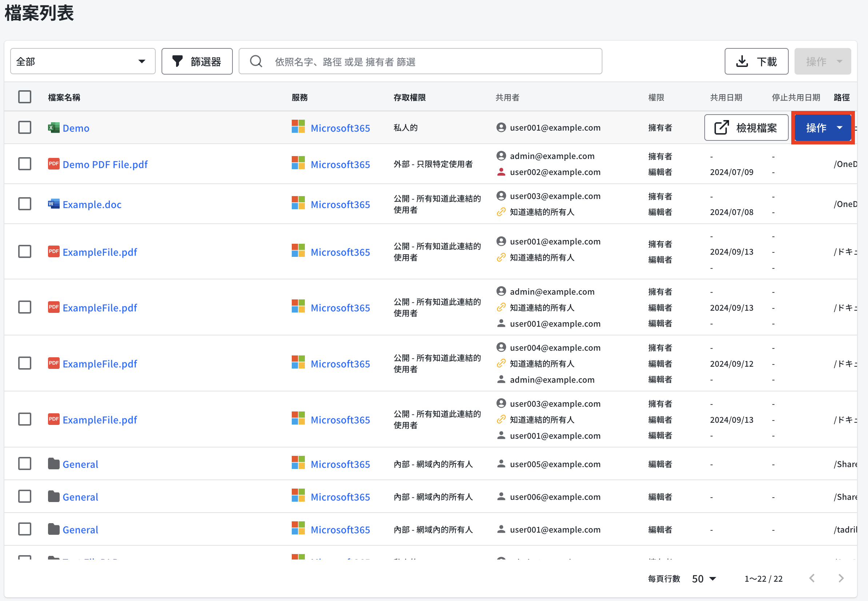Click date 2024/07/09 in Demo PDF row
Image resolution: width=868 pixels, height=601 pixels.
pos(732,172)
